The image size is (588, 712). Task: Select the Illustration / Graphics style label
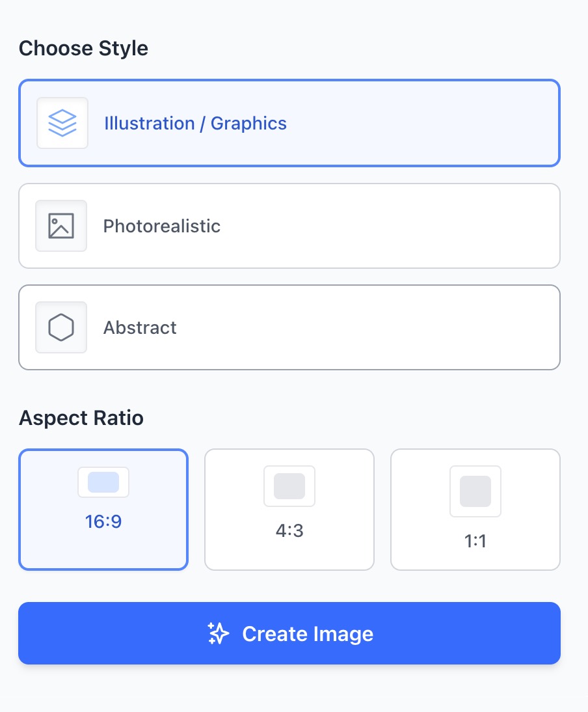click(x=196, y=124)
